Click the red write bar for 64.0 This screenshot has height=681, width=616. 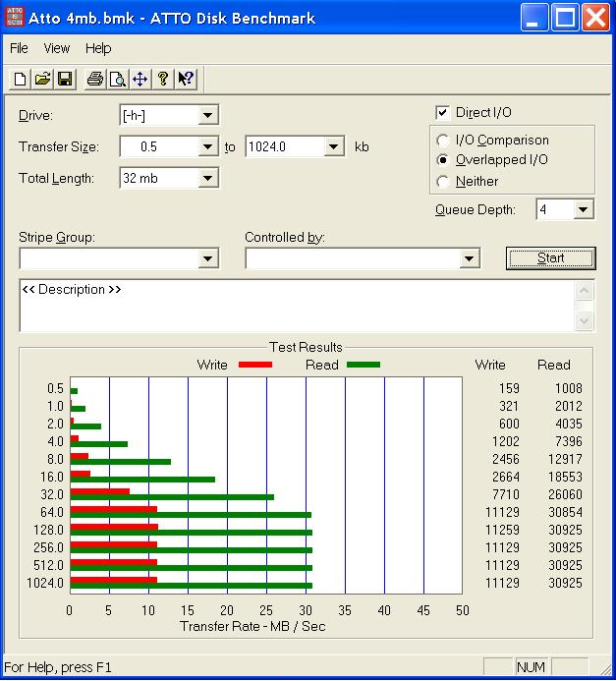(113, 509)
